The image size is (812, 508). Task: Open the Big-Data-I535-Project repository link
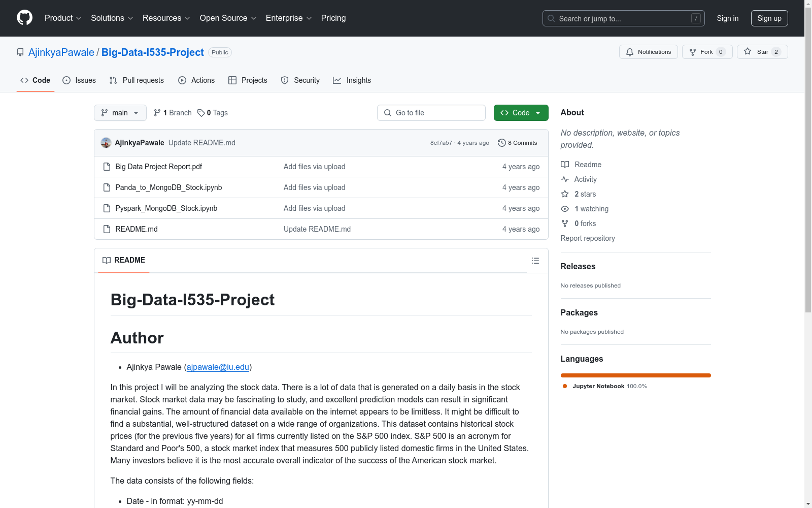click(153, 52)
